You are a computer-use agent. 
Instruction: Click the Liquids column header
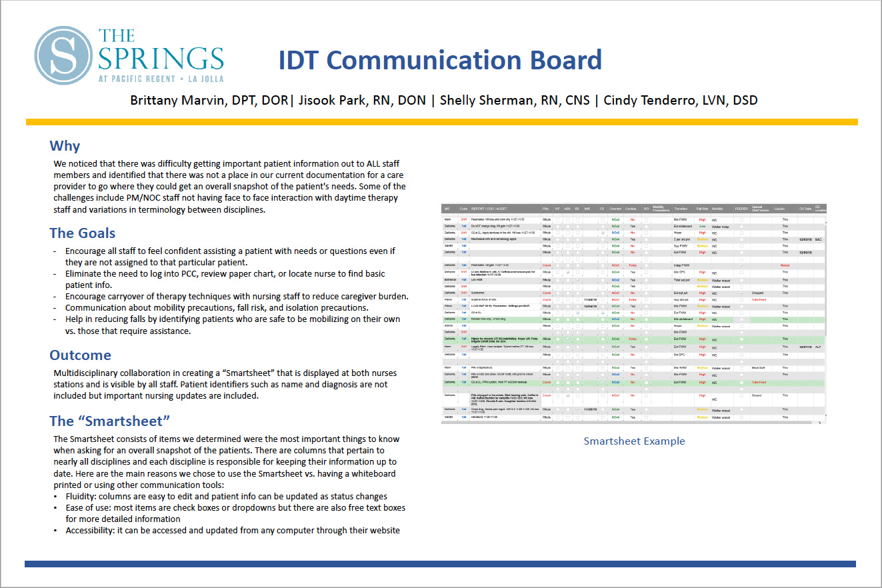pyautogui.click(x=779, y=209)
